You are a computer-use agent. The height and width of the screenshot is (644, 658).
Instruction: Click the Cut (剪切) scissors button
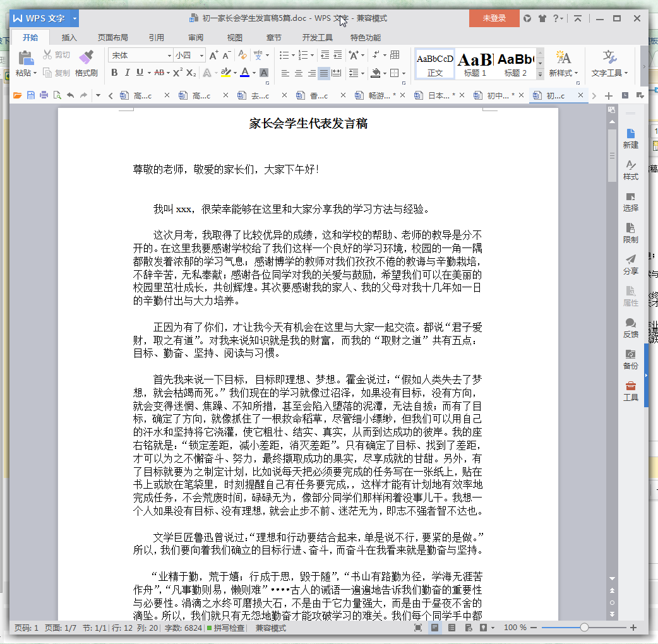(56, 55)
